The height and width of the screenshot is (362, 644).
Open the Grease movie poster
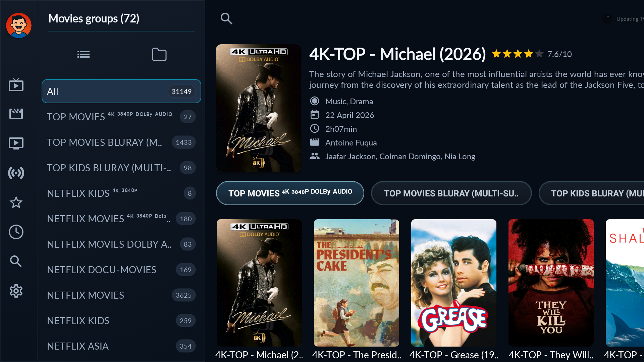click(454, 283)
